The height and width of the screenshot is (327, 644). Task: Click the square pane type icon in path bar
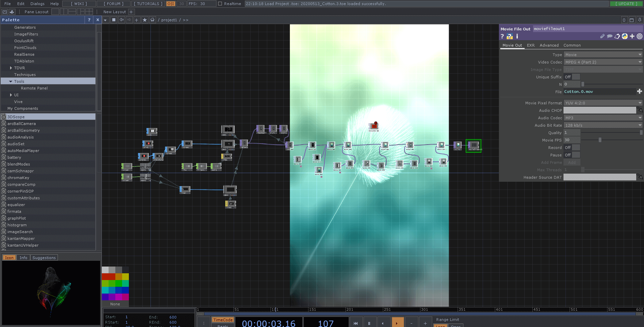click(114, 20)
